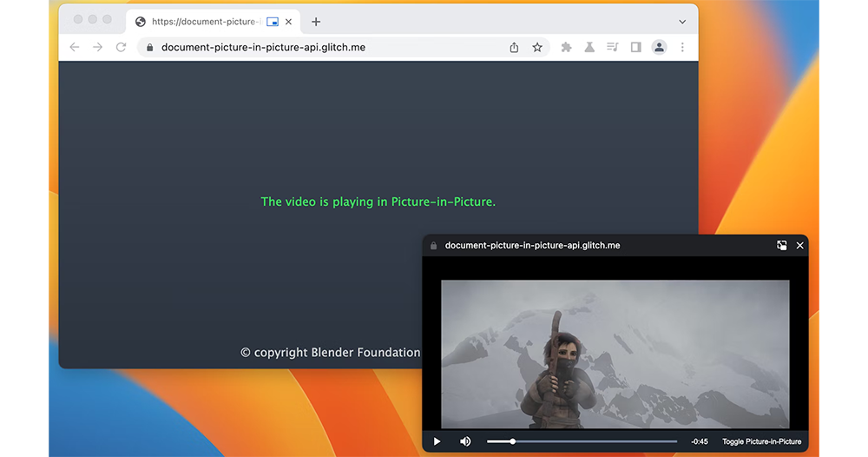The image size is (868, 457).
Task: Expand the tab search chevron
Action: point(682,22)
